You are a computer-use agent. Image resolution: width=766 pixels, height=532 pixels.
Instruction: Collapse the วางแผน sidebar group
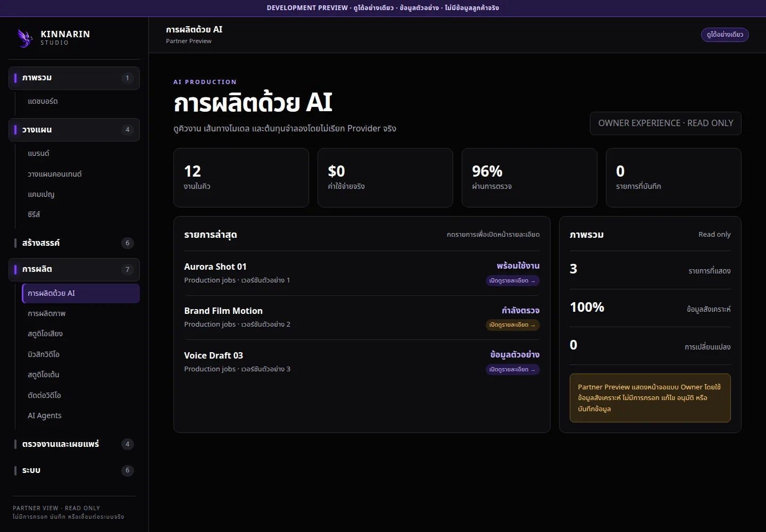tap(74, 130)
